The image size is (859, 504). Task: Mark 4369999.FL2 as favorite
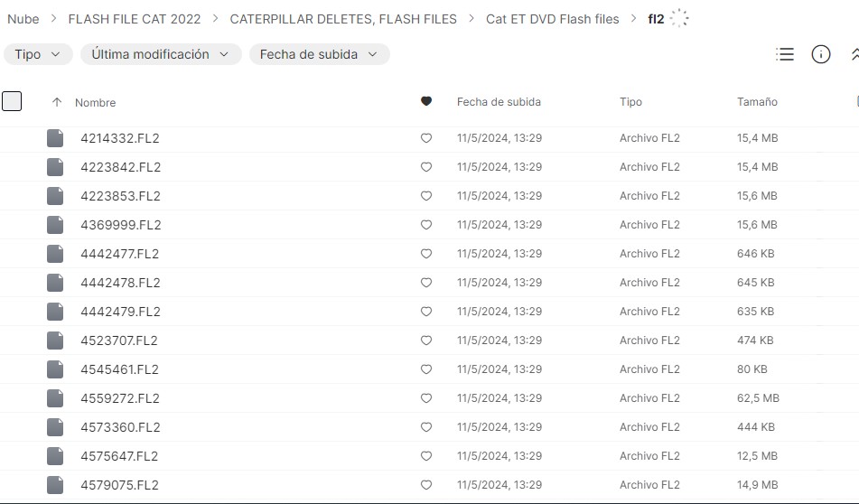[x=426, y=225]
